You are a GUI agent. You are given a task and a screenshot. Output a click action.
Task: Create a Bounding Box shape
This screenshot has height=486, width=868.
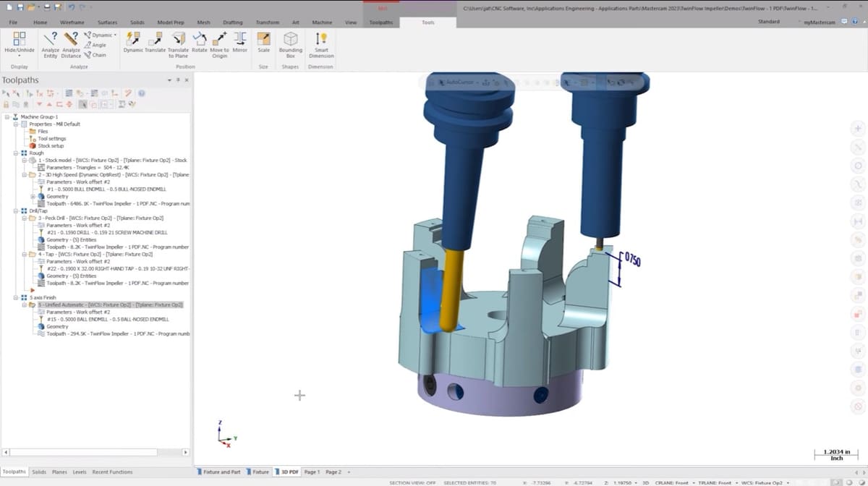[x=291, y=45]
